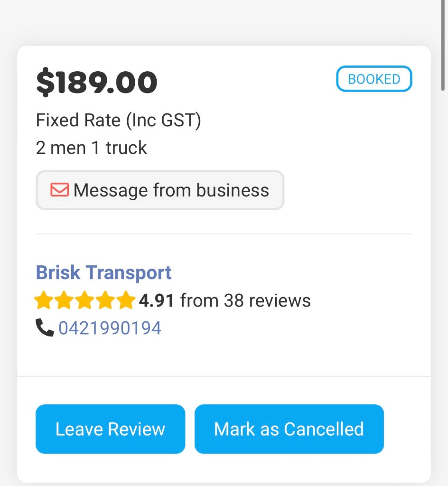
Task: Click the divider line above Brisk Transport
Action: (224, 234)
